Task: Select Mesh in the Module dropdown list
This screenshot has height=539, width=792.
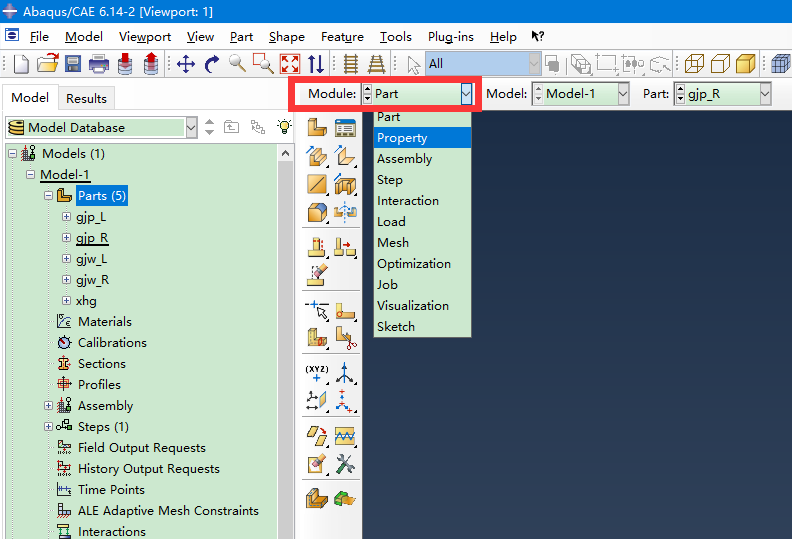Action: 393,243
